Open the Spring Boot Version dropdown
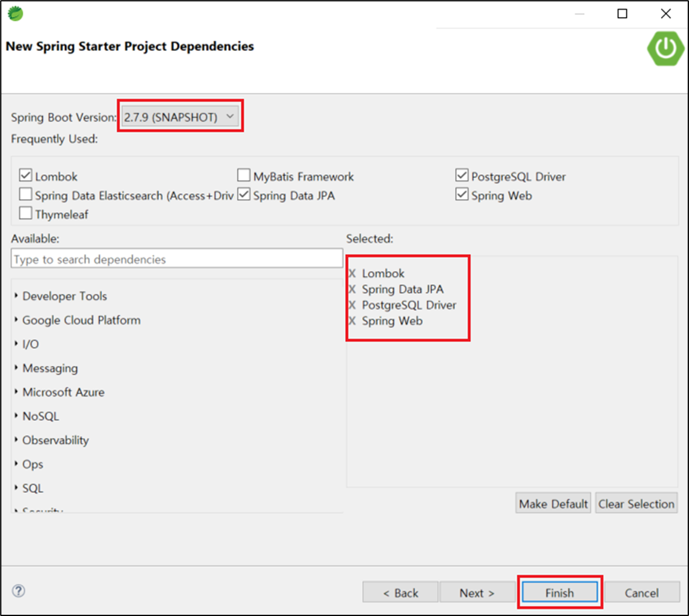Viewport: 689px width, 616px height. click(180, 117)
